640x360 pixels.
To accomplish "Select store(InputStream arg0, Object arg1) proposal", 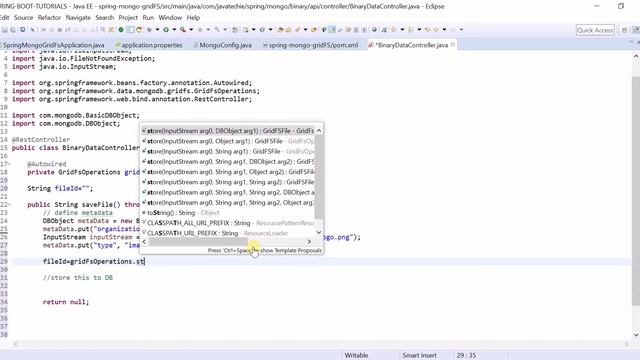I will (x=228, y=141).
